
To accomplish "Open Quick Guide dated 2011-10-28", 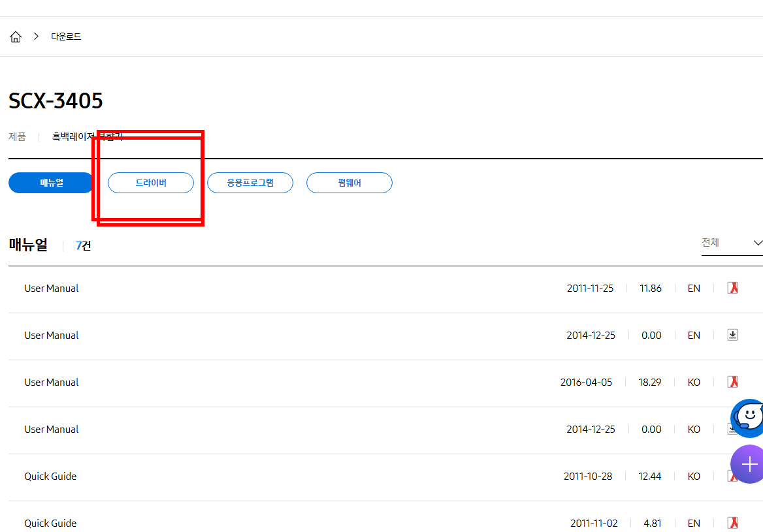I will click(50, 476).
